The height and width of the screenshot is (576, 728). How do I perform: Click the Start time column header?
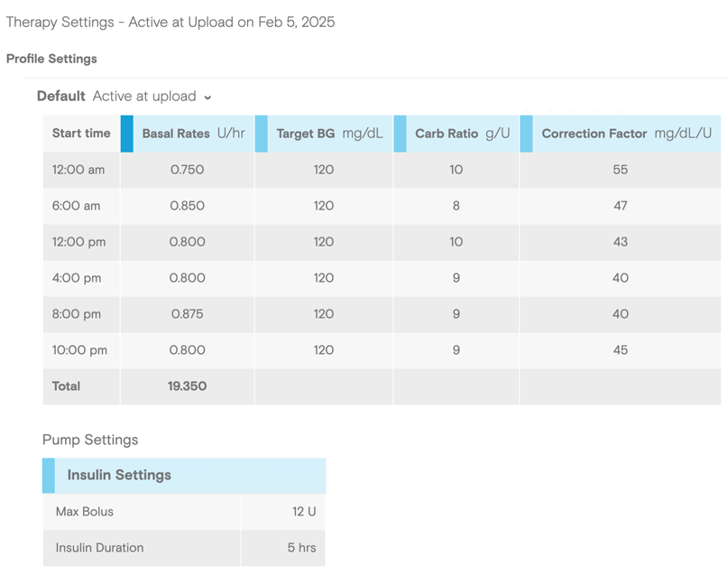pyautogui.click(x=81, y=134)
